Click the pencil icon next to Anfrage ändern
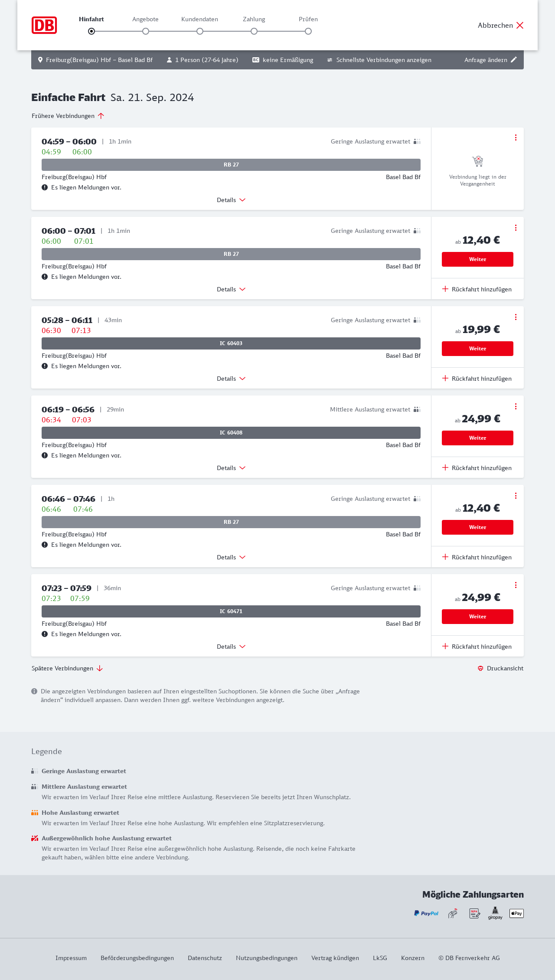The image size is (555, 980). (514, 60)
